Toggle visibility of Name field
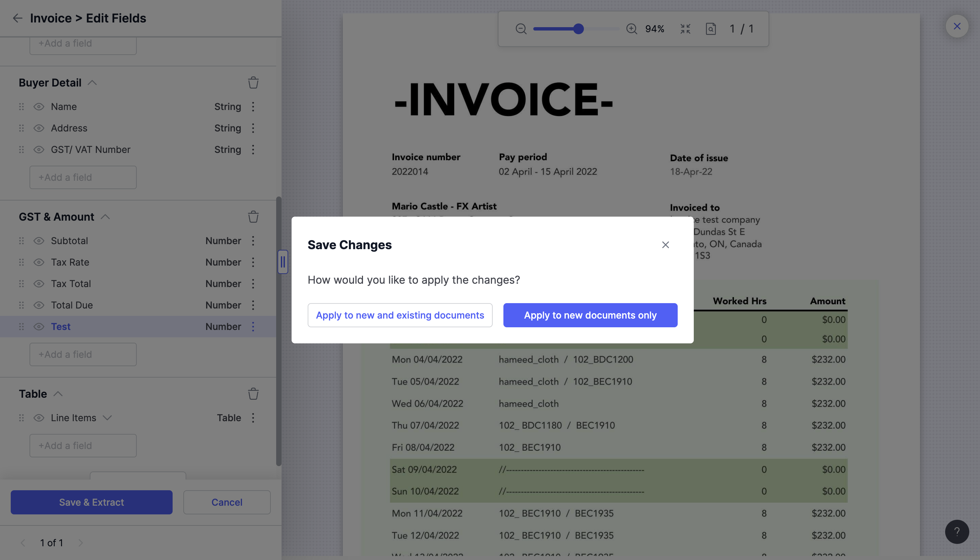This screenshot has height=560, width=980. 39,107
